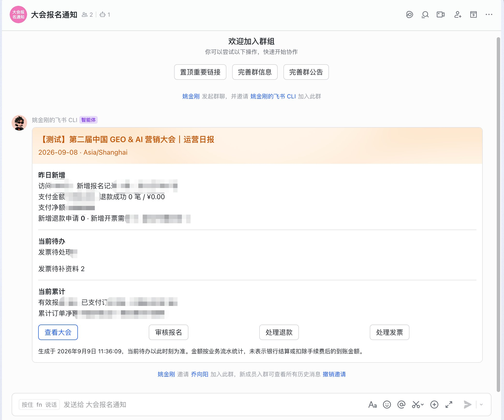Screen dimensions: 504x420
Task: Add a member with the add-person icon
Action: click(458, 15)
